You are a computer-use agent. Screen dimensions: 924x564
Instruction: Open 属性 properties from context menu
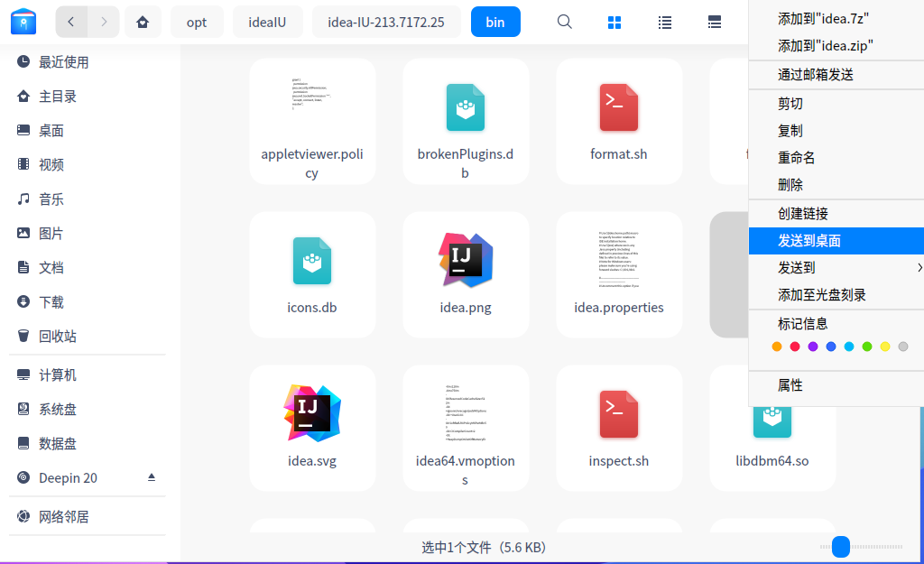coord(836,385)
